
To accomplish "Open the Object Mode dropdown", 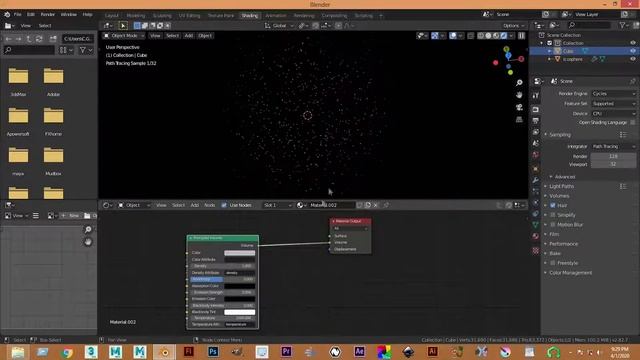I will (x=124, y=36).
